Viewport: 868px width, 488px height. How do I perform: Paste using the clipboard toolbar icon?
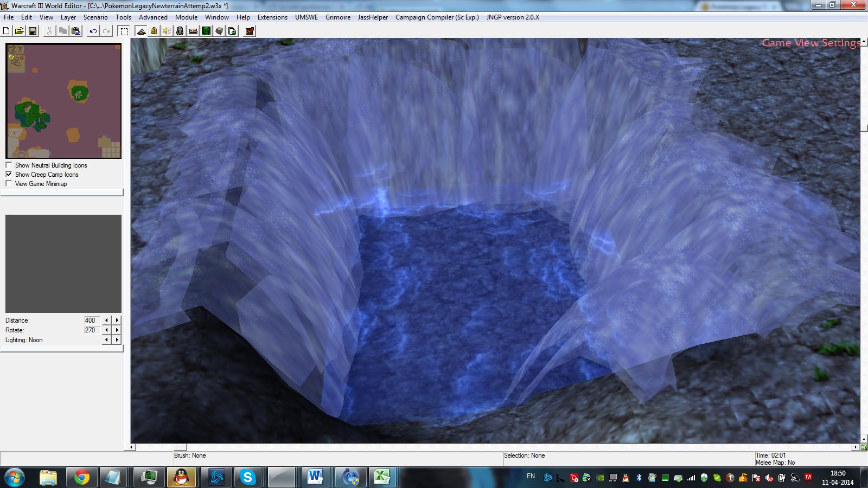tap(76, 31)
